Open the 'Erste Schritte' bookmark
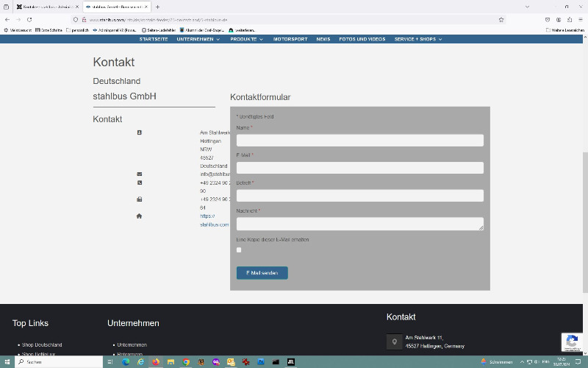 pos(49,30)
